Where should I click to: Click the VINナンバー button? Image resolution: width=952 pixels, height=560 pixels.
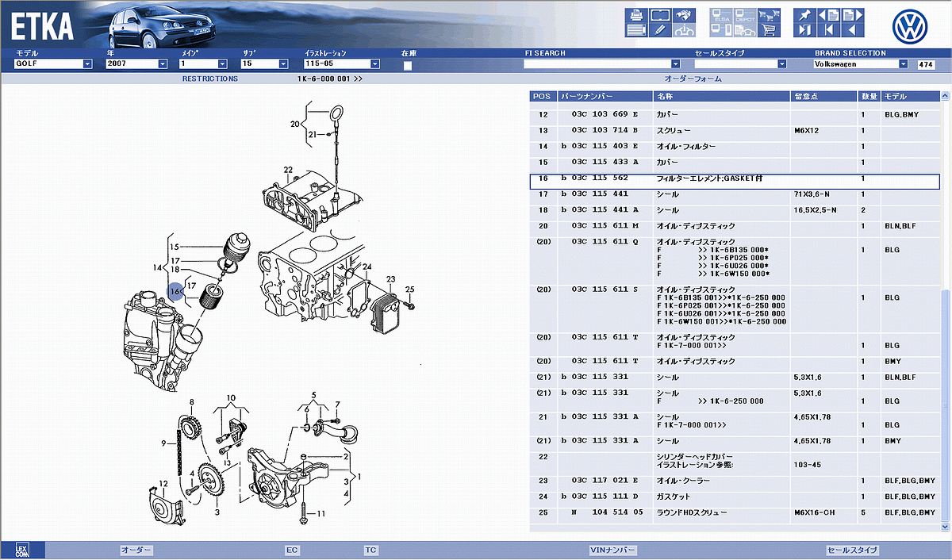[x=613, y=550]
